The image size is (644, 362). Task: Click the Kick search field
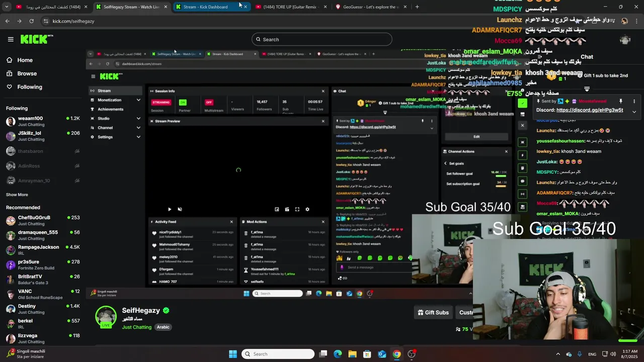[322, 39]
